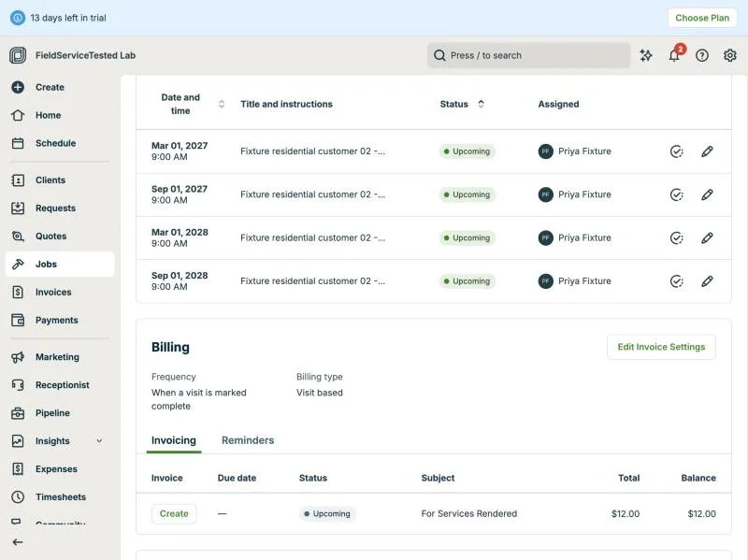Click the Expenses receipt icon
748x560 pixels.
tap(18, 469)
